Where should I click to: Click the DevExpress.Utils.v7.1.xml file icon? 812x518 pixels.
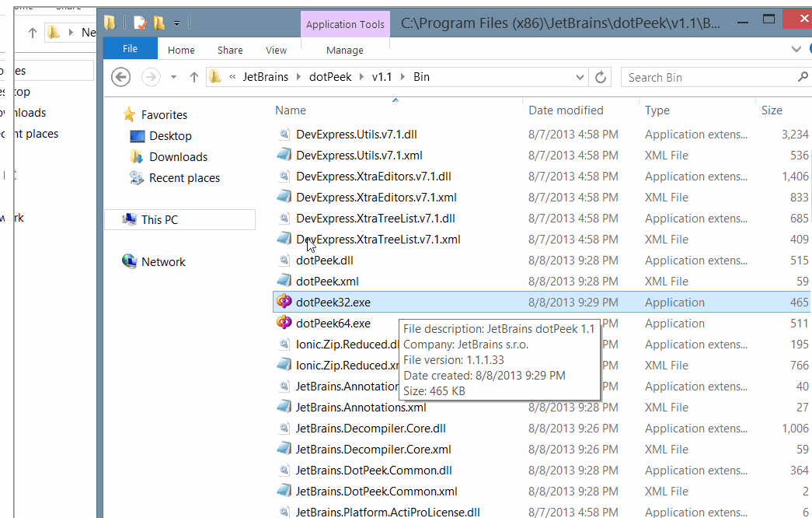284,155
